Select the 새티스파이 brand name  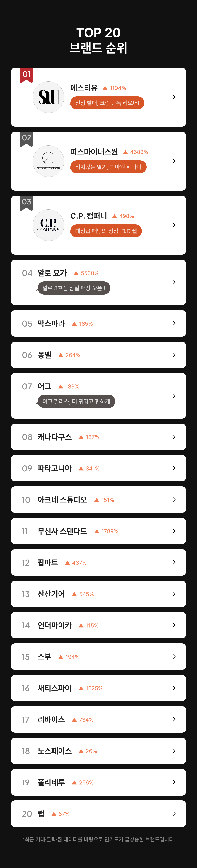click(x=54, y=688)
